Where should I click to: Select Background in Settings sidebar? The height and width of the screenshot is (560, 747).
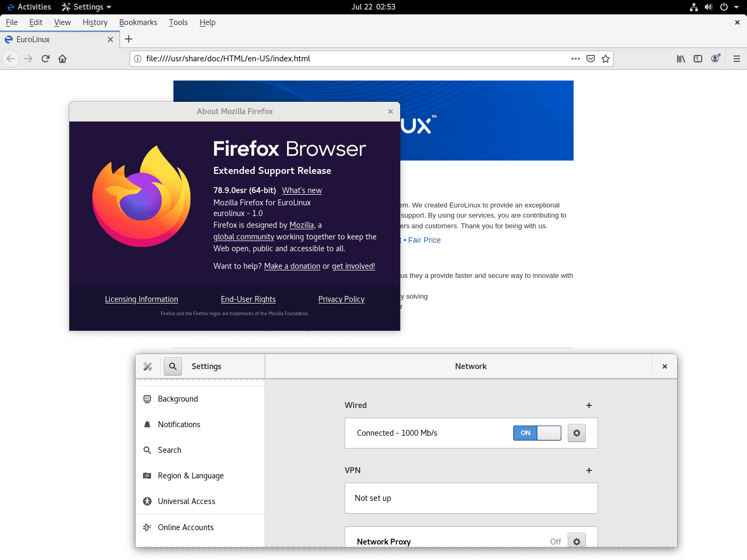point(200,399)
